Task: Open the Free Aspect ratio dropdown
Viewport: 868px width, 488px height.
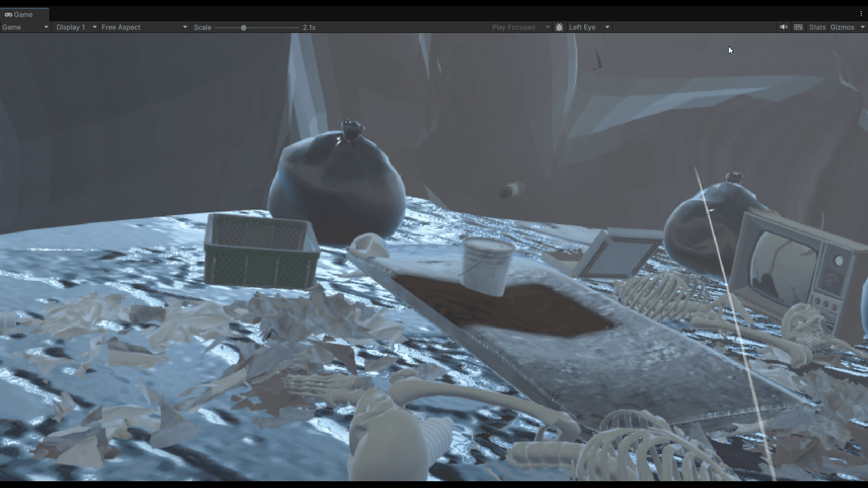Action: [x=144, y=27]
